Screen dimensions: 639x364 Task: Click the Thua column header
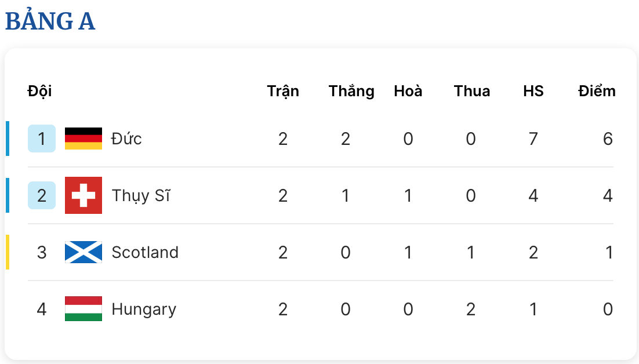[x=472, y=91]
